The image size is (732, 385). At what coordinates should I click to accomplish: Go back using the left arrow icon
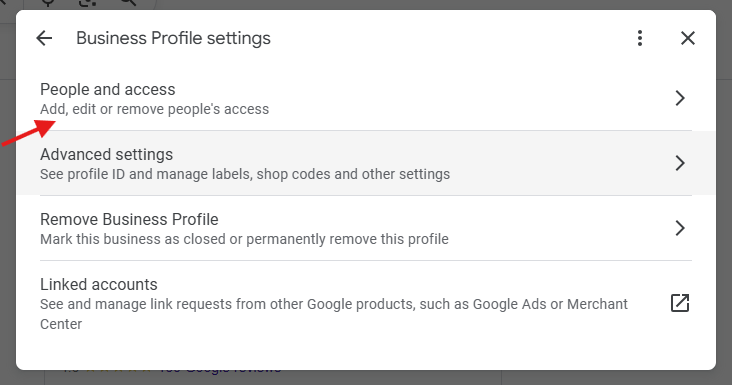coord(44,38)
